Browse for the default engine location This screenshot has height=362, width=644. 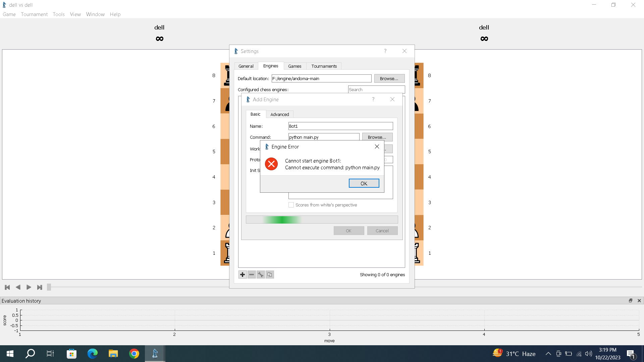click(x=389, y=78)
